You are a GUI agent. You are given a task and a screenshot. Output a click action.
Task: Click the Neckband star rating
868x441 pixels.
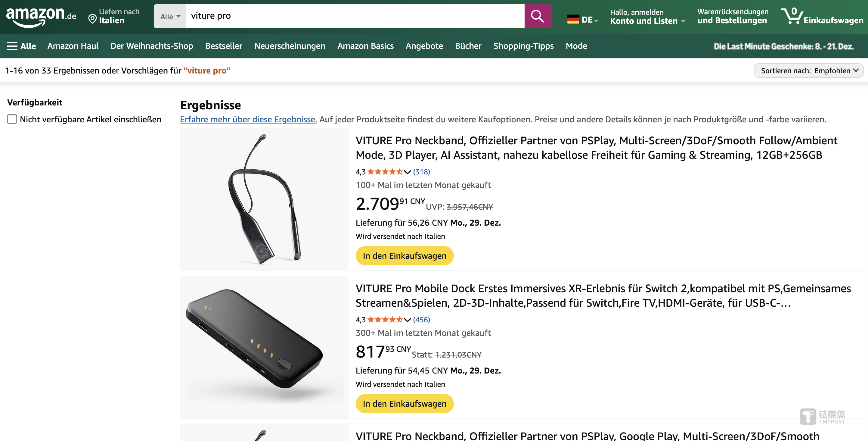point(385,172)
